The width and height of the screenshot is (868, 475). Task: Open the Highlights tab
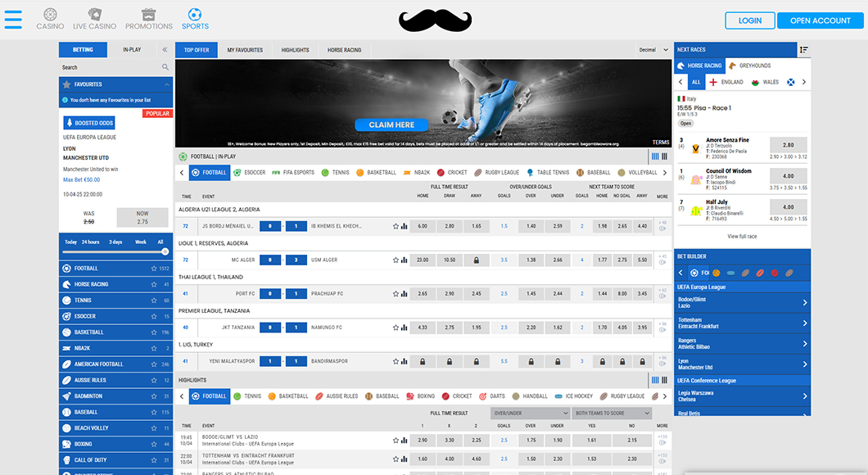[x=295, y=50]
